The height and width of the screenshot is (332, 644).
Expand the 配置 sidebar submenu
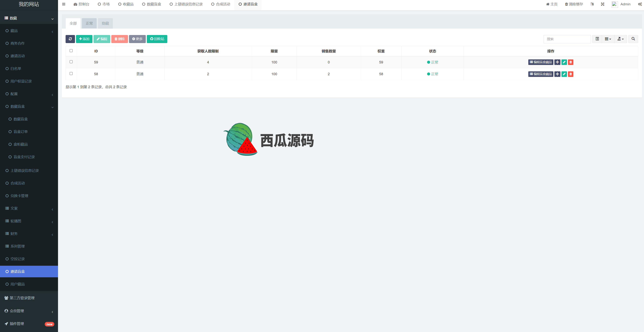(x=29, y=94)
